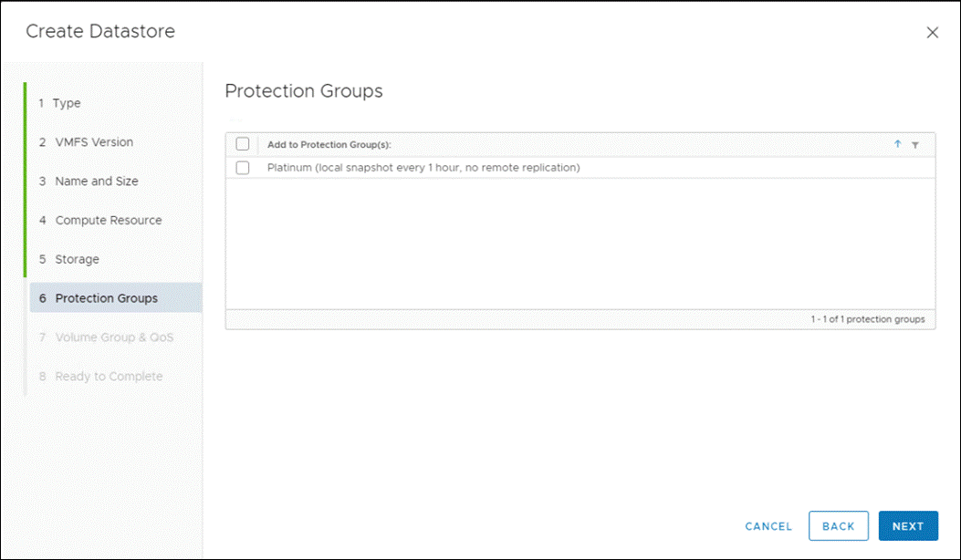The image size is (961, 560).
Task: Open the filter icon on the protection groups table
Action: [918, 144]
